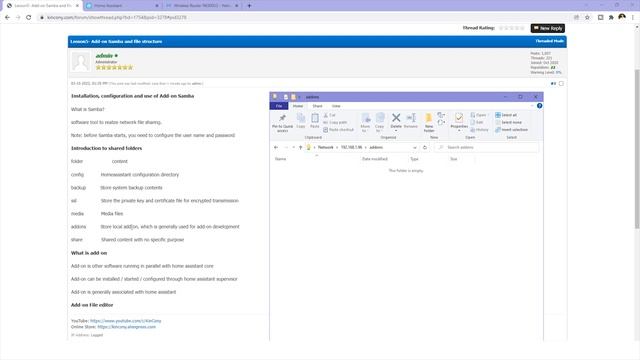Open the admin profile link
Image resolution: width=640 pixels, height=360 pixels.
[x=104, y=56]
